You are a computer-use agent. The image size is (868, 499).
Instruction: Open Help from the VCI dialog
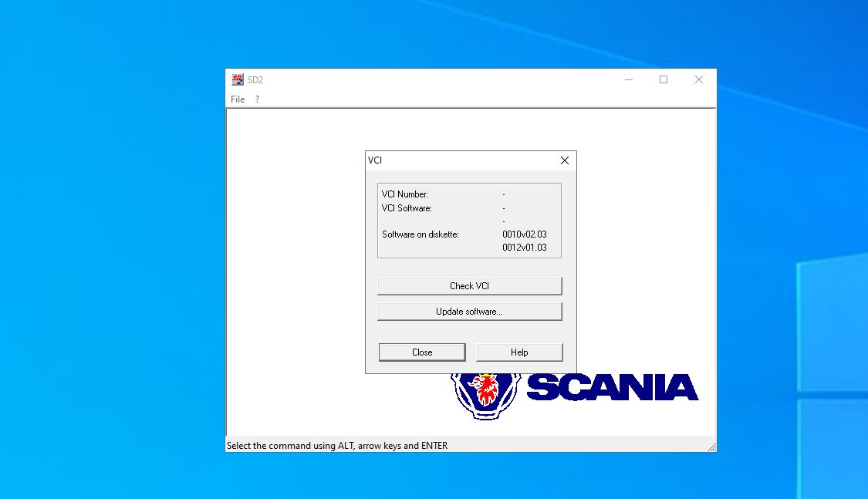518,352
